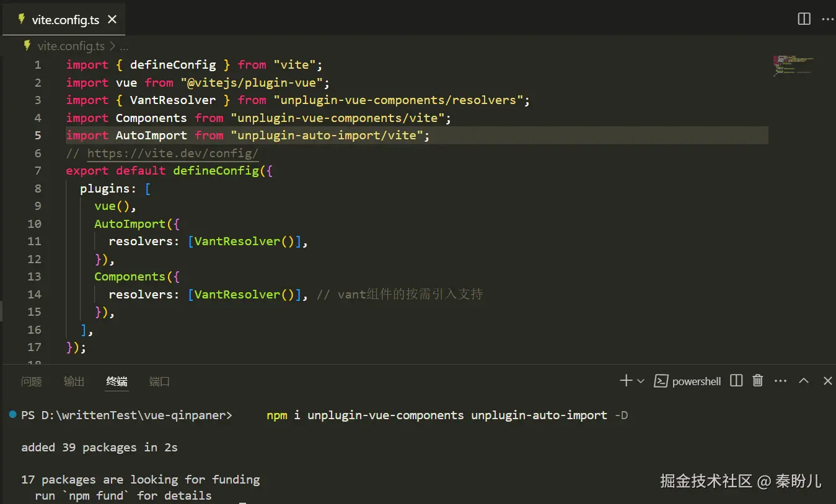Click line number 5 in gutter
This screenshot has width=836, height=504.
coord(38,136)
